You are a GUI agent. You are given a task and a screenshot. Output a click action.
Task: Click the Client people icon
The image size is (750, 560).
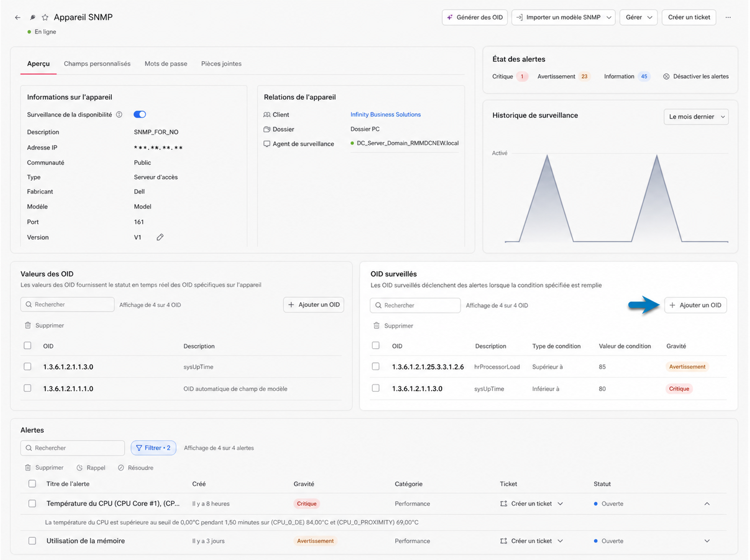click(267, 115)
